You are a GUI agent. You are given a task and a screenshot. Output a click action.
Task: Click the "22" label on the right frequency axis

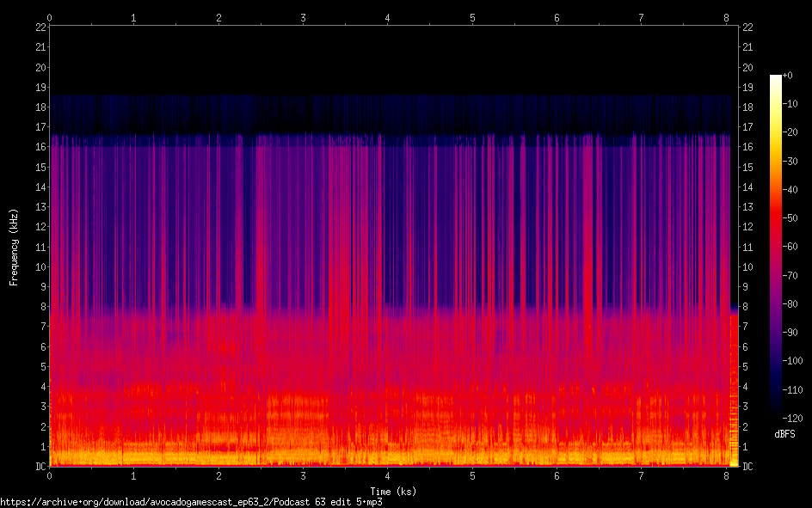click(747, 28)
